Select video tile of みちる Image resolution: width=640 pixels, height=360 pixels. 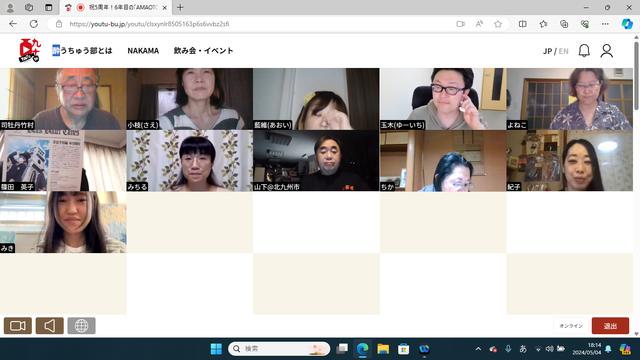[x=190, y=160]
